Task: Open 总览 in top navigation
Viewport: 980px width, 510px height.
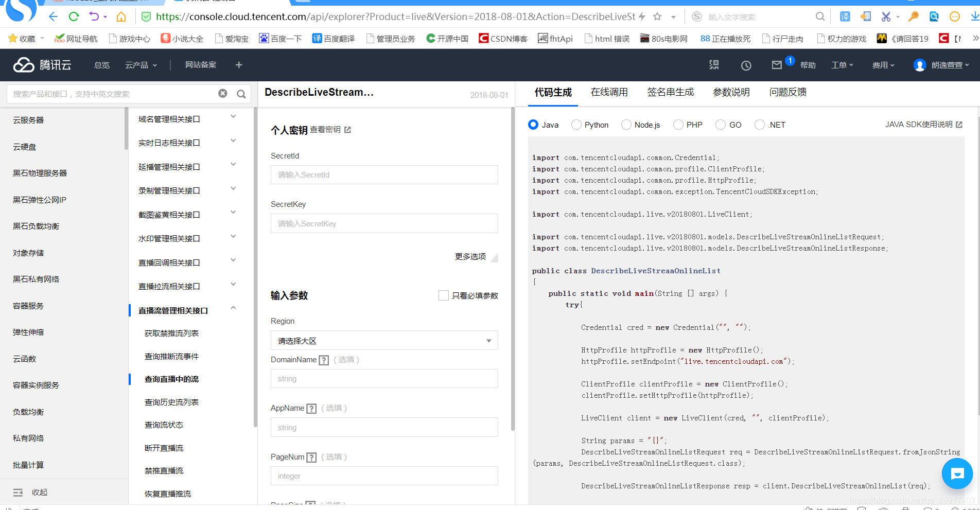Action: pyautogui.click(x=102, y=65)
